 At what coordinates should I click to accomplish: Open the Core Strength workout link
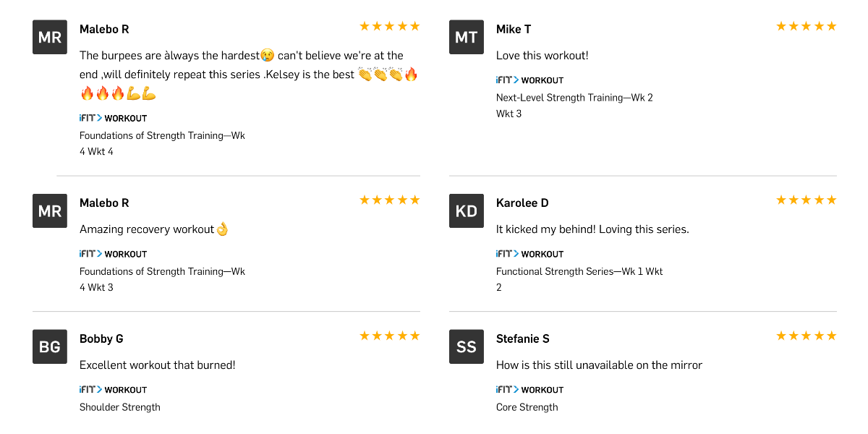(527, 407)
